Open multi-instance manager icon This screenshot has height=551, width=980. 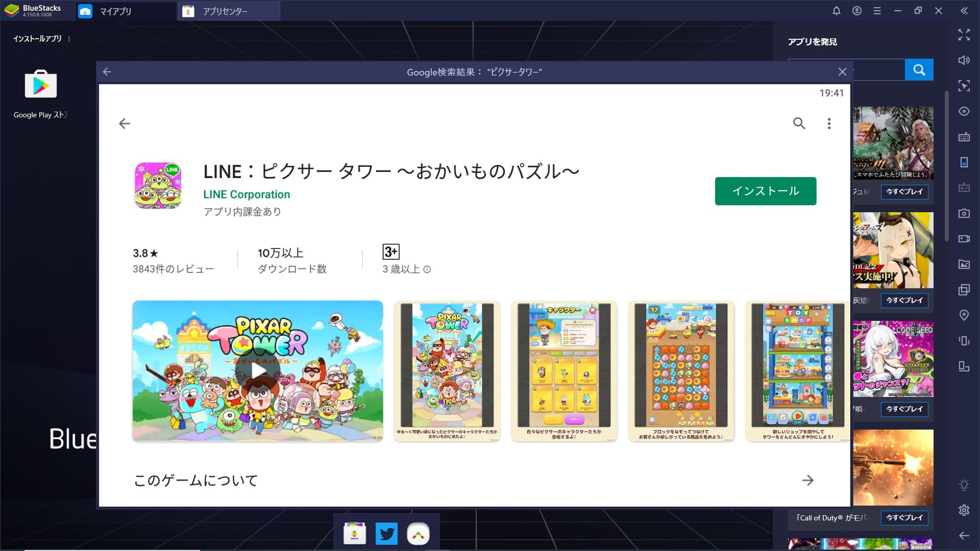964,290
